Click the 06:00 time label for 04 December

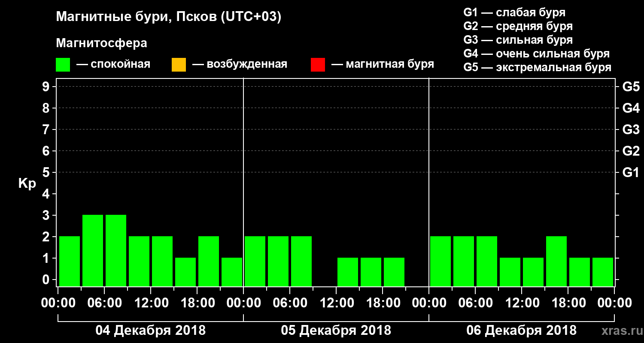tap(104, 303)
